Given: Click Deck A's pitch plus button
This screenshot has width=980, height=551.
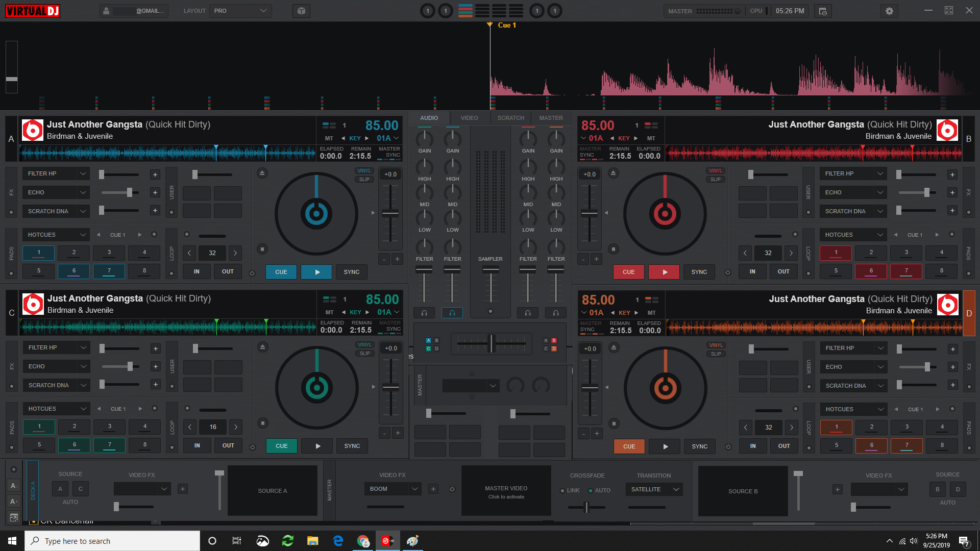Looking at the screenshot, I should (397, 259).
